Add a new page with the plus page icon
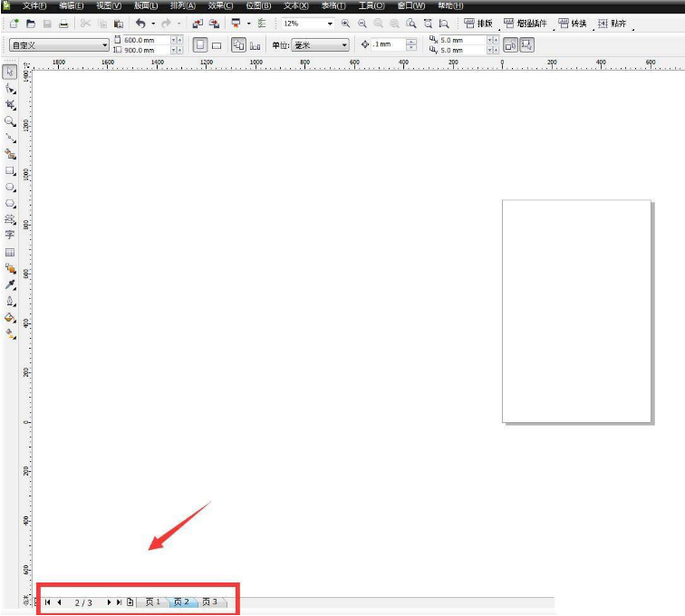 130,602
